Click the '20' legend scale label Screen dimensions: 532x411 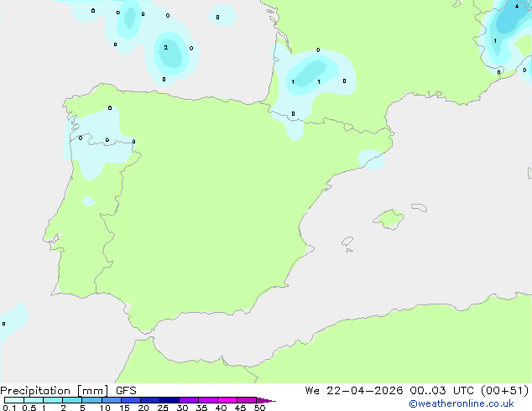(143, 408)
